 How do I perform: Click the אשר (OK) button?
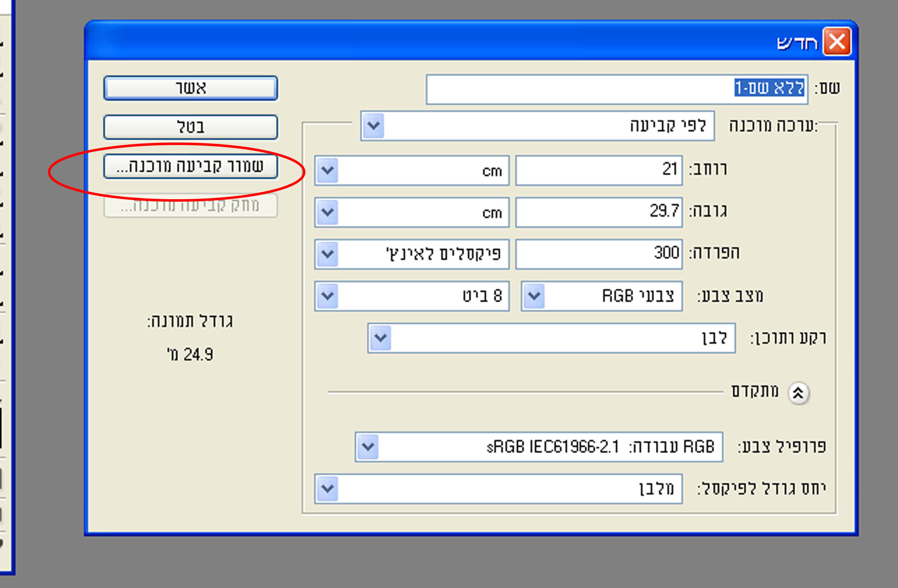click(x=190, y=88)
